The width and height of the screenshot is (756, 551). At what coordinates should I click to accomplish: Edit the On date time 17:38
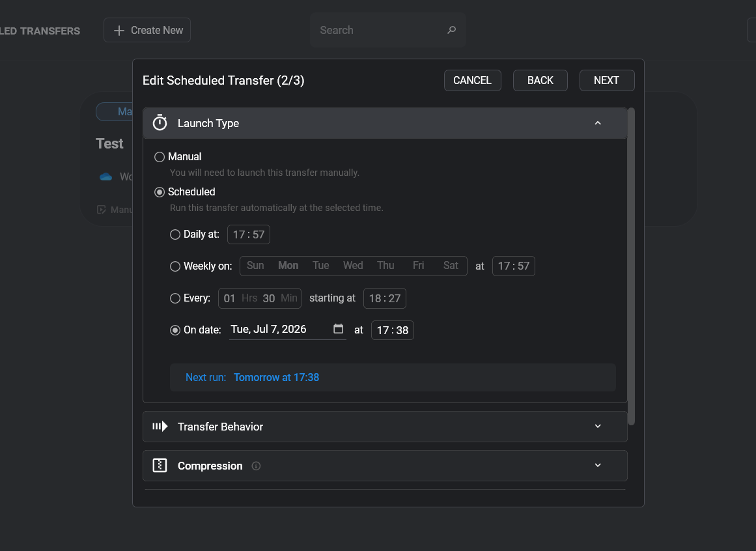click(393, 330)
